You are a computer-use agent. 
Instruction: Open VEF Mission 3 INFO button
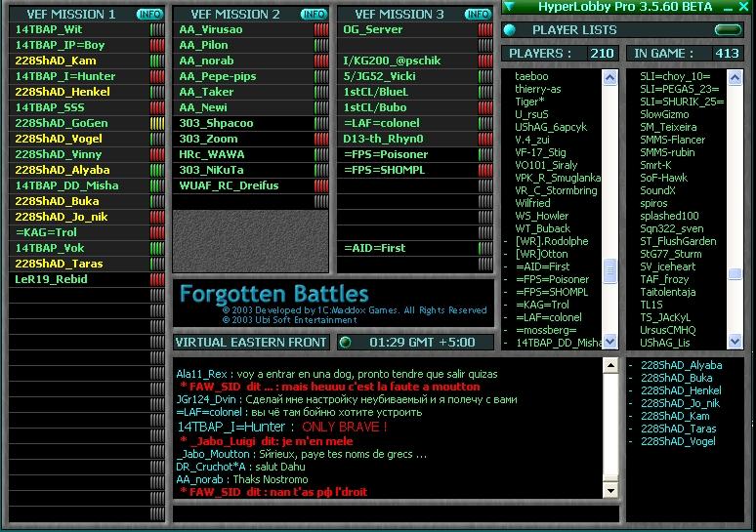478,15
